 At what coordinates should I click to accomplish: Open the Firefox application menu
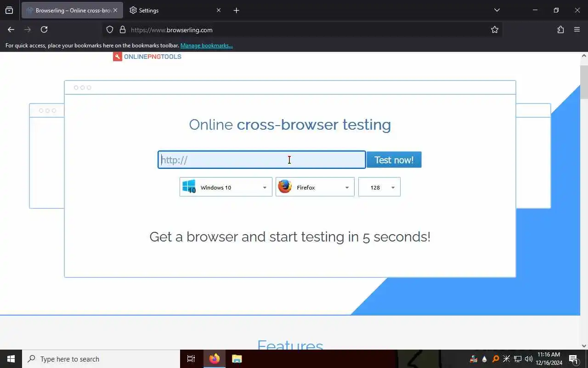[577, 29]
